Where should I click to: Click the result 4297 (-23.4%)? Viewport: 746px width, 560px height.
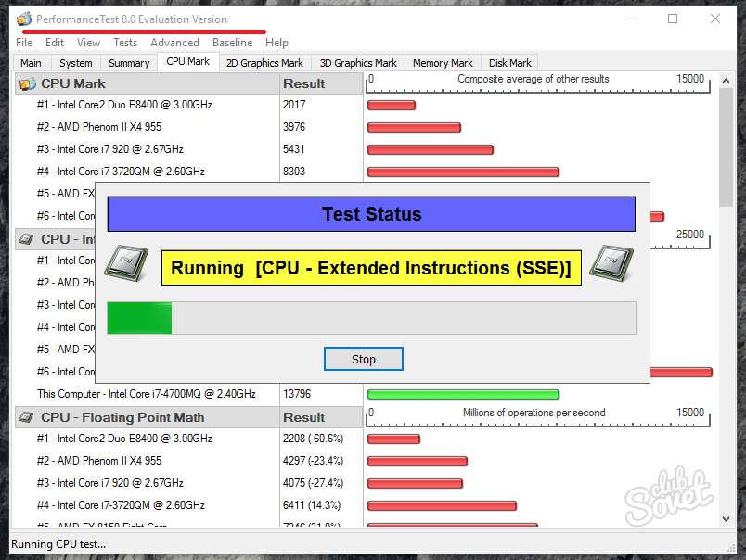[313, 461]
